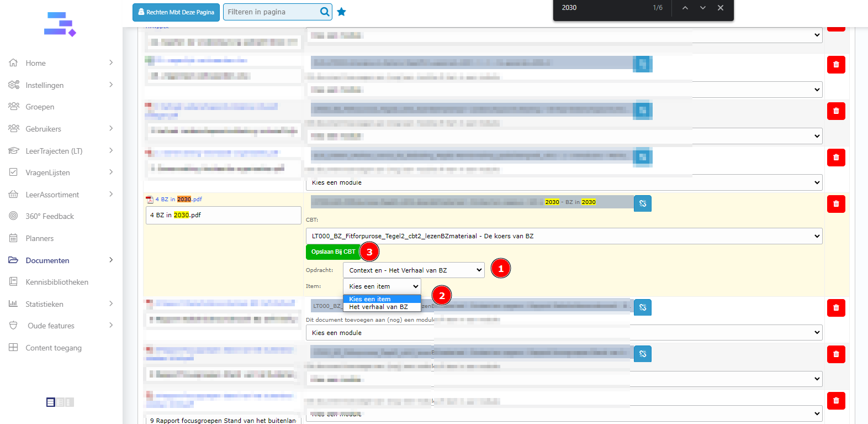Go to next find result
868x424 pixels.
click(x=702, y=8)
